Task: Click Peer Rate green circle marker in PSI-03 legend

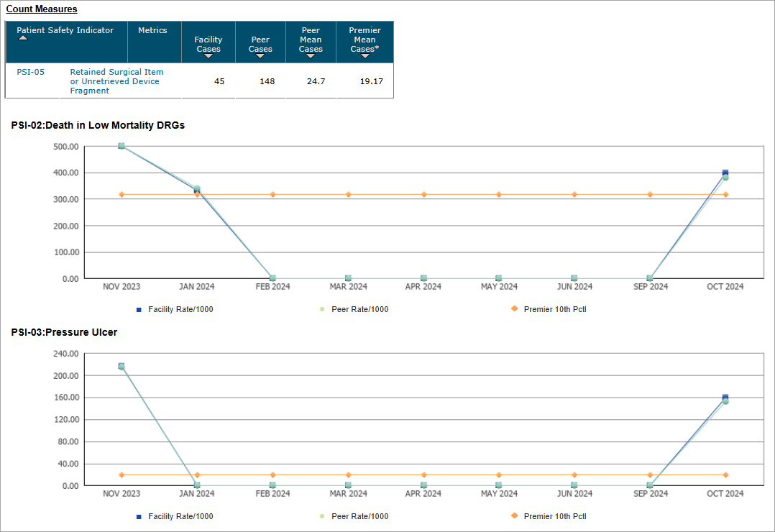Action: coord(322,516)
